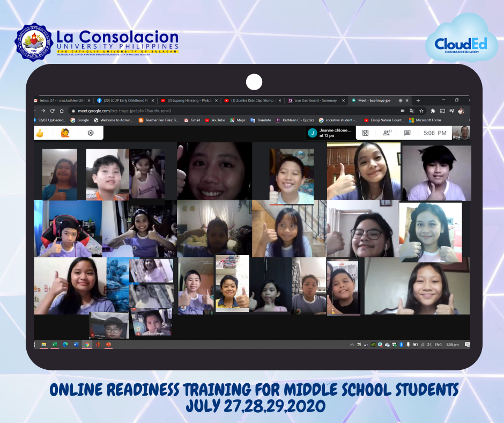Image resolution: width=504 pixels, height=423 pixels.
Task: Open Jeanne chloee chat notification
Action: (330, 133)
